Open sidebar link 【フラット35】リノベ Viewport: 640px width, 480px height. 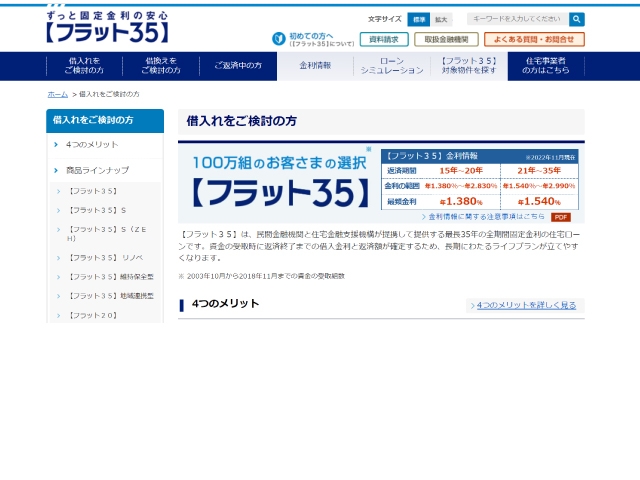tap(105, 258)
